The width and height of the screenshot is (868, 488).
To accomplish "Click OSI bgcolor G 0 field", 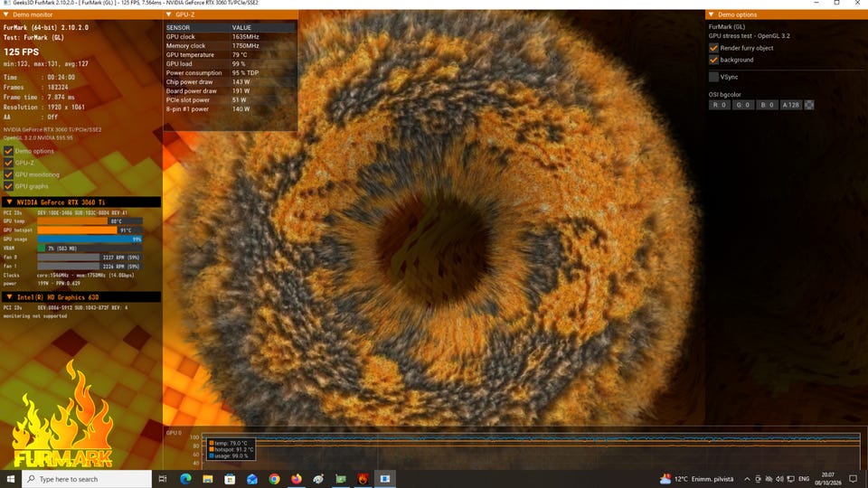I will 743,105.
